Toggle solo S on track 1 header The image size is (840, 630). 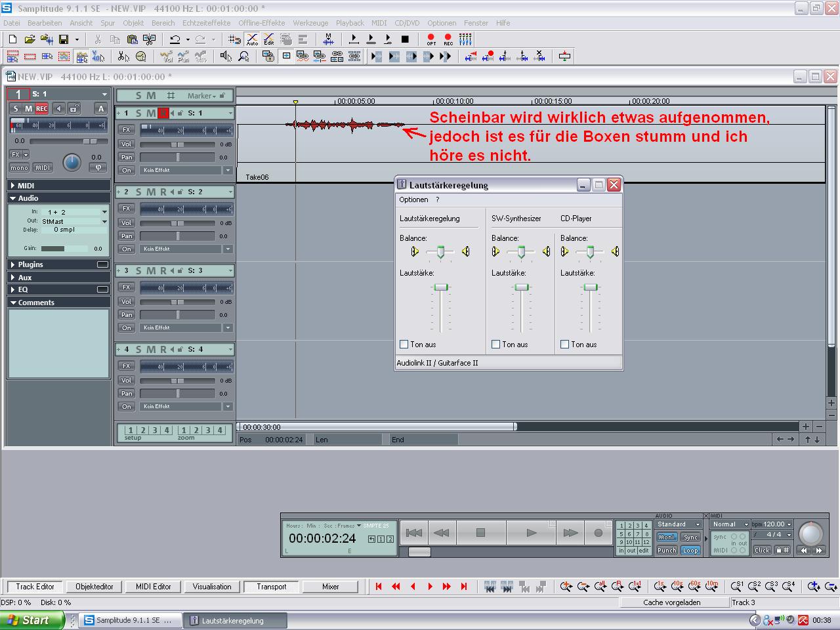tap(138, 113)
